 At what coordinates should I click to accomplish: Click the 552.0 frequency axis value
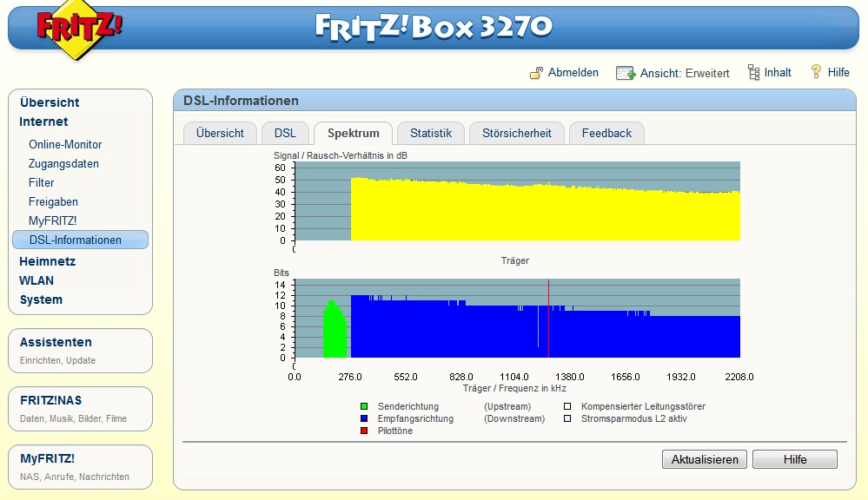[x=406, y=377]
